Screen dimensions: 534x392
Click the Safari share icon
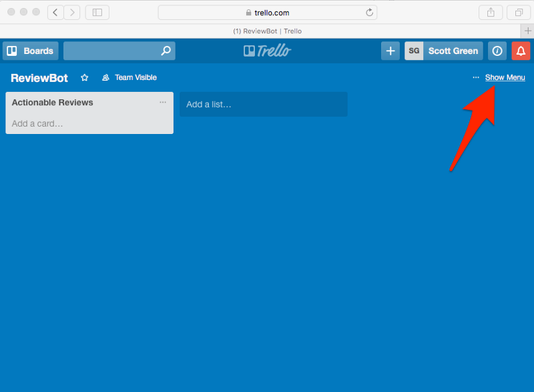491,13
